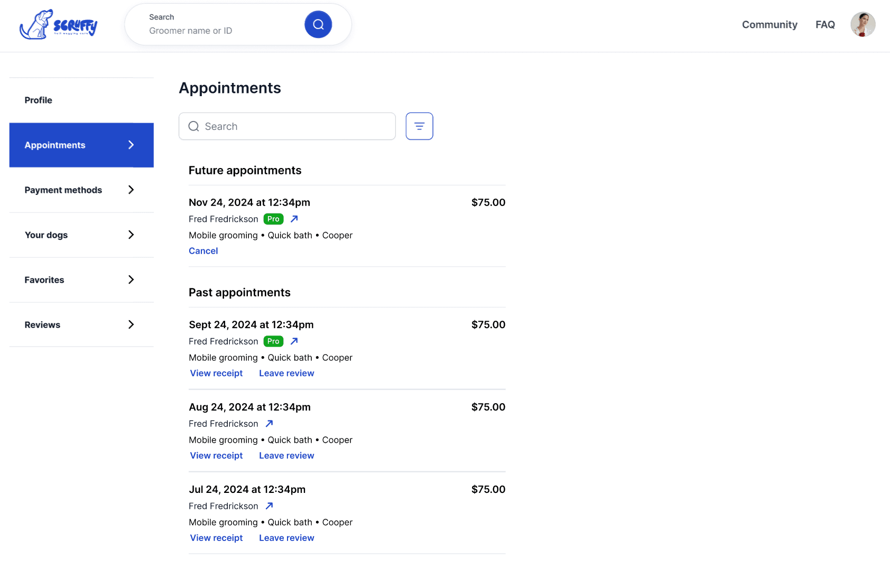
Task: Click the Scruffy dog logo
Action: pyautogui.click(x=59, y=24)
